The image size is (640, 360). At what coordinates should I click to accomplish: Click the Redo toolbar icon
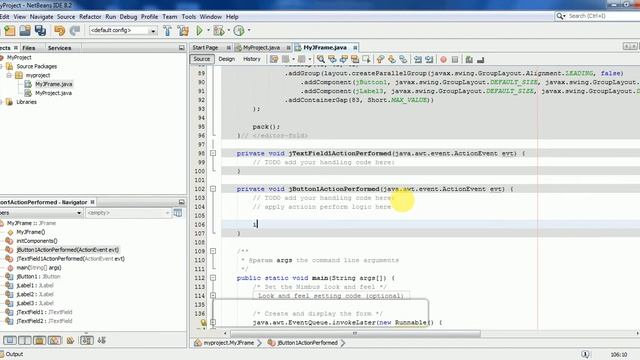pos(75,31)
